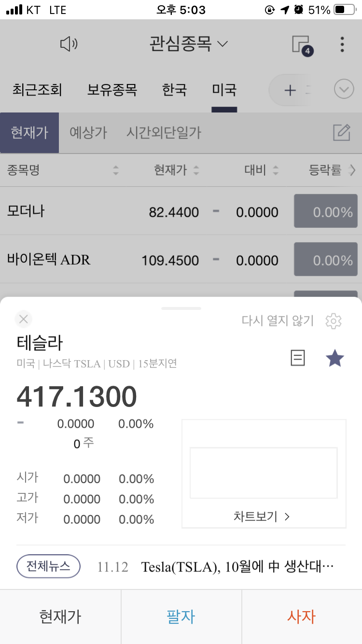Screen dimensions: 362x644
Task: Tap the 109.4500 바이온텍 price
Action: point(170,261)
